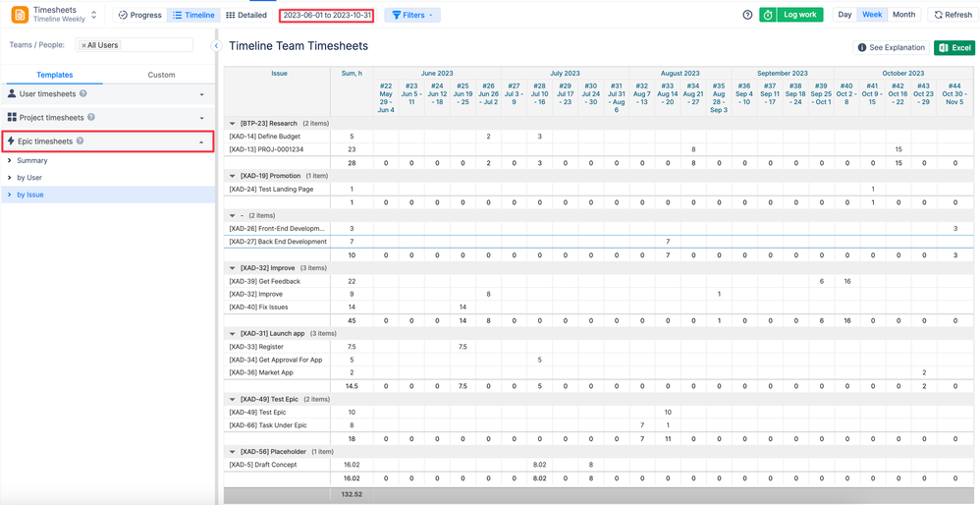Open the Custom tab
Viewport: 980px width, 505px height.
coord(161,75)
